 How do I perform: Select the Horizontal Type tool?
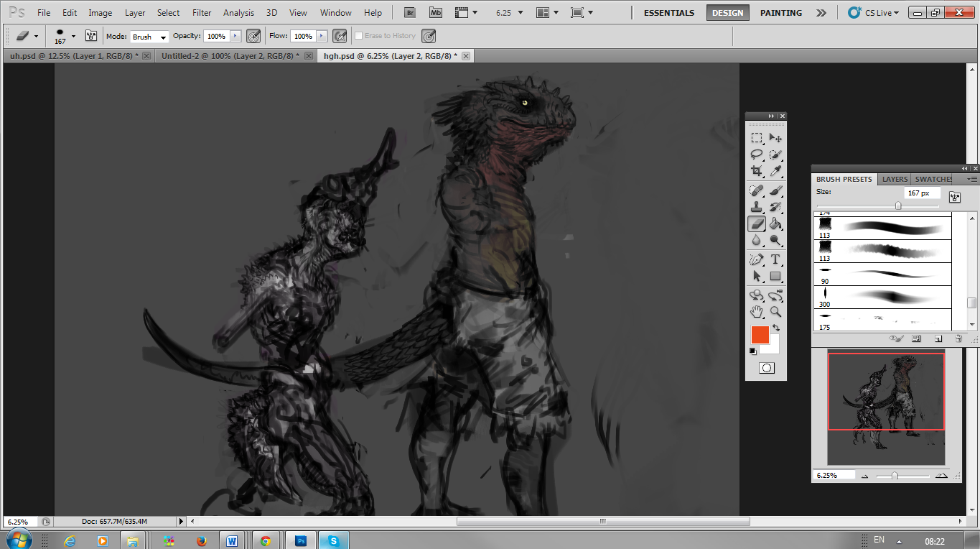775,259
